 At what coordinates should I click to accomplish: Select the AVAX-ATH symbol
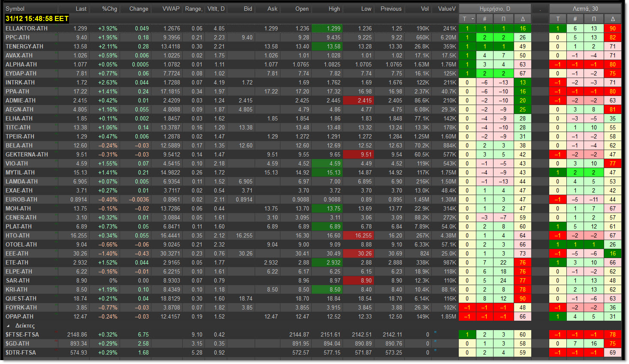tap(19, 55)
